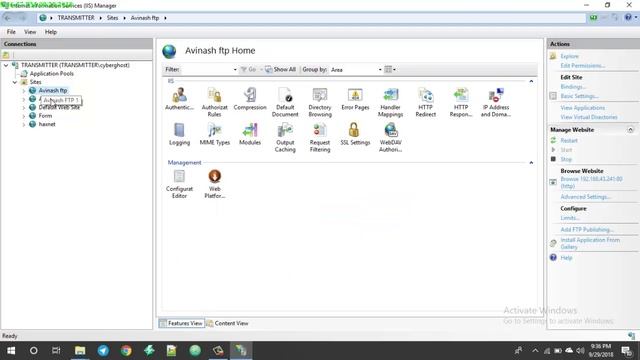The image size is (640, 360).
Task: Open HTTP Redirect feature
Action: [x=425, y=102]
